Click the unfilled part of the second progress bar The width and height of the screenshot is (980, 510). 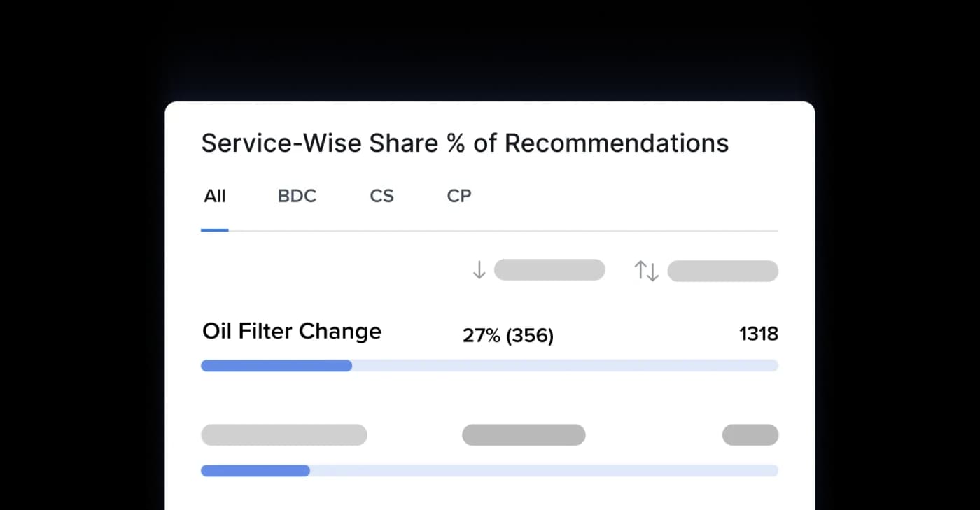click(543, 471)
